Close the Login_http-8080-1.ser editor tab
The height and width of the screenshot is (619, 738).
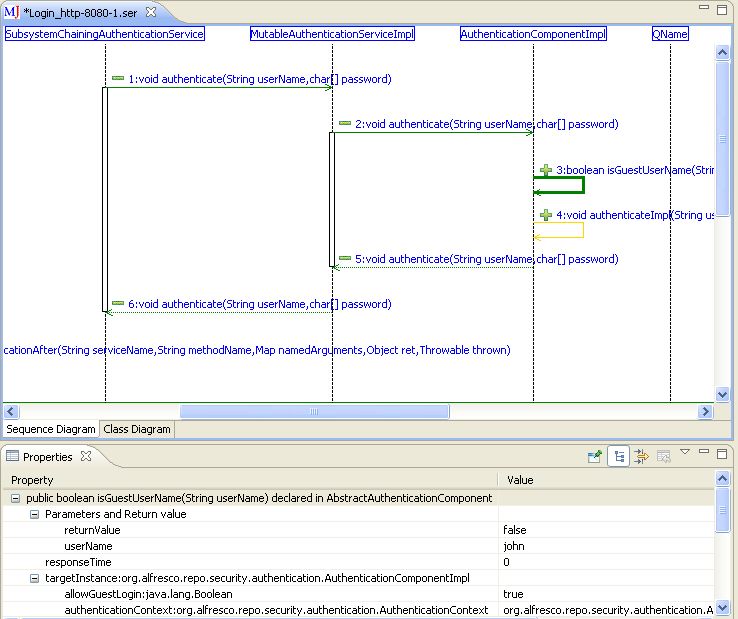[x=151, y=12]
